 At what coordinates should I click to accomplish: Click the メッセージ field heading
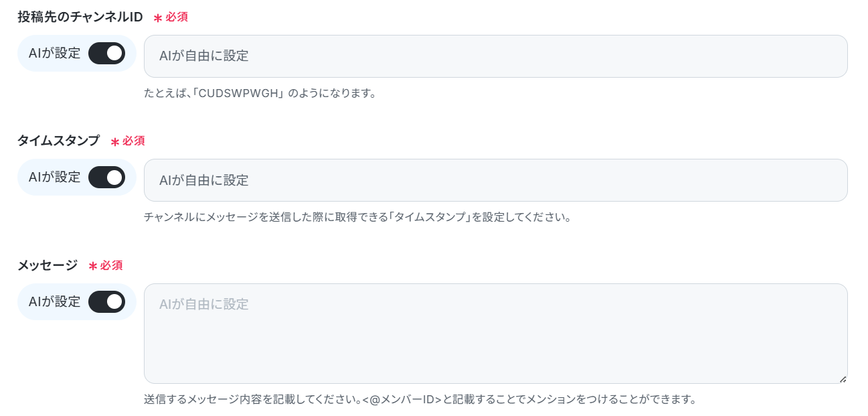[x=48, y=265]
